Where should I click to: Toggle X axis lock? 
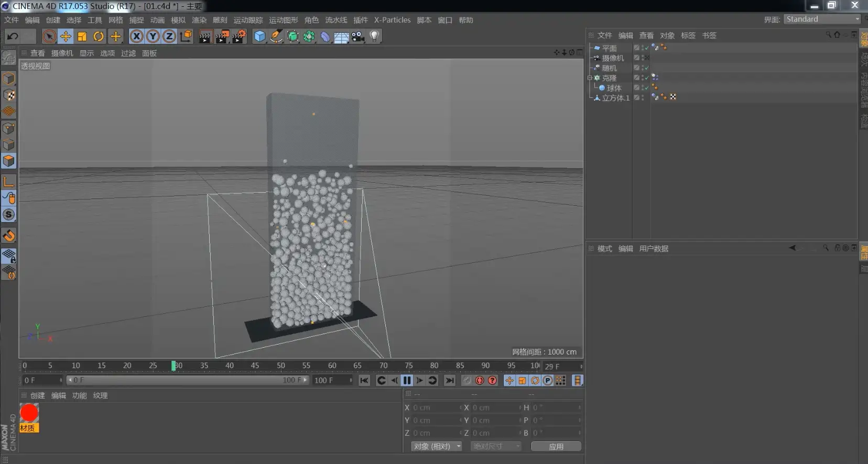pyautogui.click(x=136, y=36)
